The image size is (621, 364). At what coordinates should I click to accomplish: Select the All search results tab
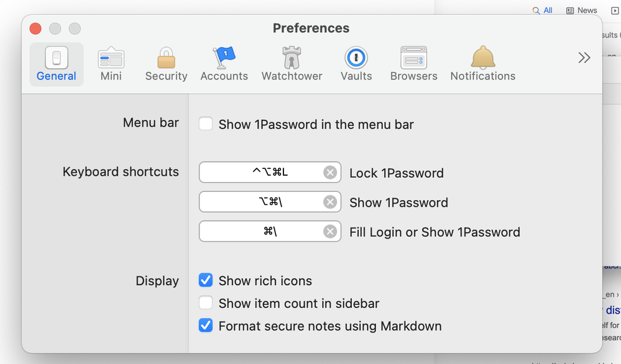click(543, 11)
